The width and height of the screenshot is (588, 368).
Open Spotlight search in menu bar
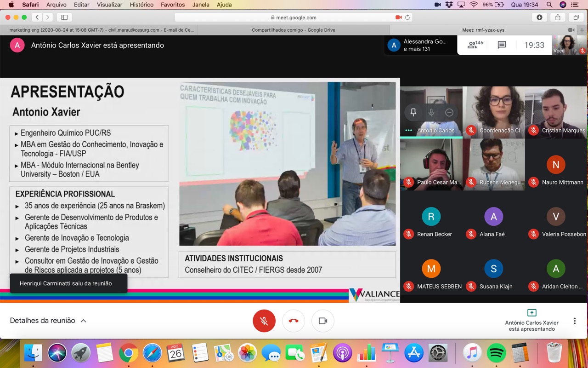coord(549,5)
